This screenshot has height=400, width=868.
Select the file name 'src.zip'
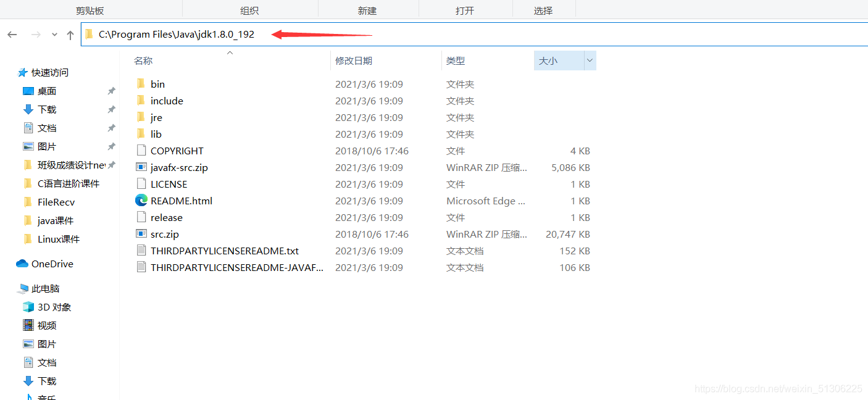click(x=165, y=234)
